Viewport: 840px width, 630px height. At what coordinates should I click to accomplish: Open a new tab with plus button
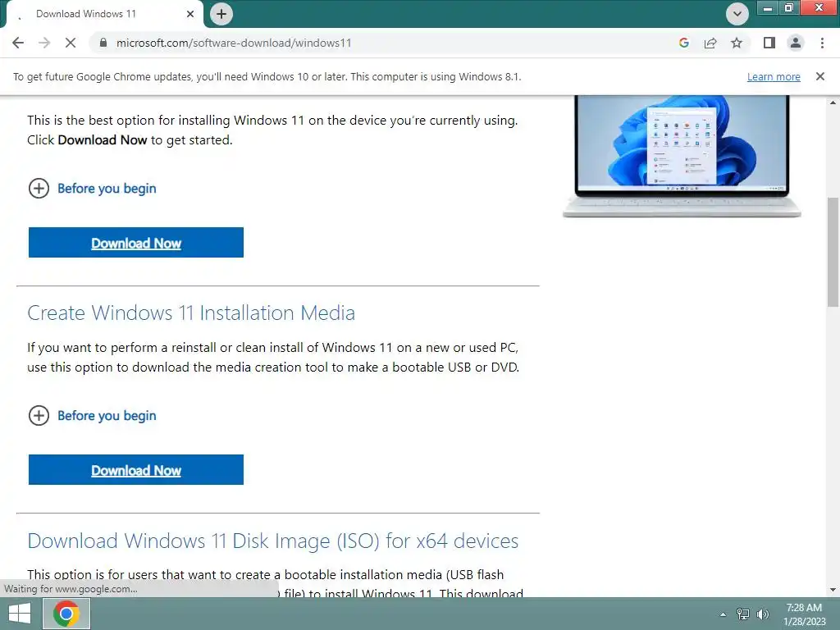pos(221,14)
